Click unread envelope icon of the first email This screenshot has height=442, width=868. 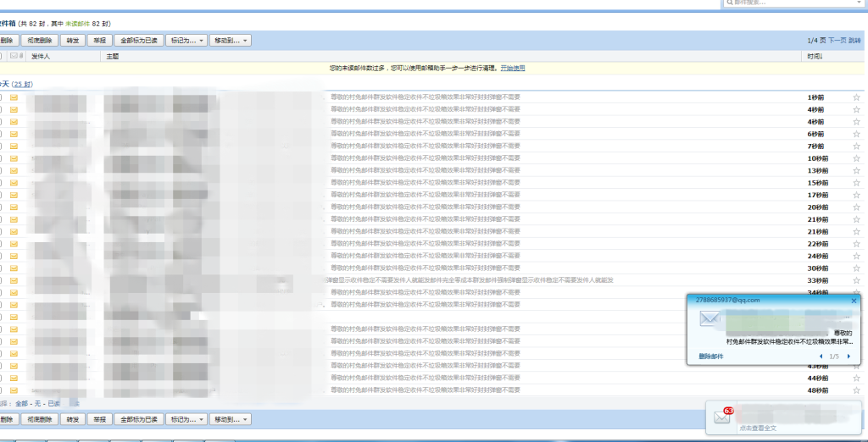14,97
